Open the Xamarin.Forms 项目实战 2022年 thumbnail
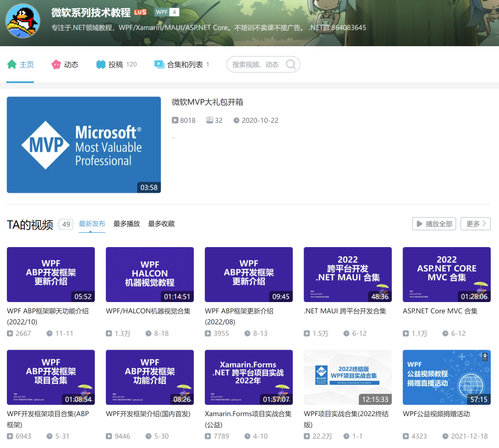This screenshot has height=448, width=499. pyautogui.click(x=249, y=377)
